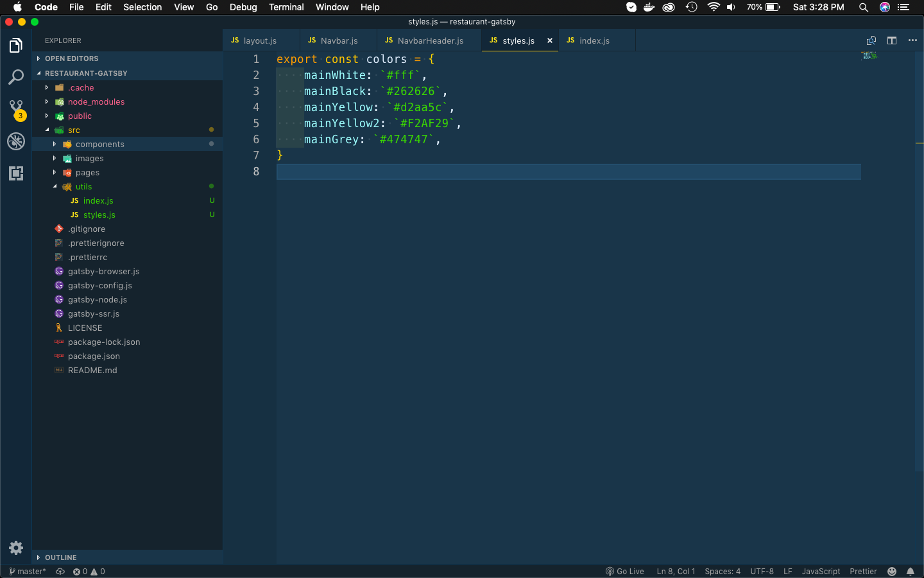Click the Prettier status bar item
This screenshot has height=578, width=924.
(x=863, y=572)
